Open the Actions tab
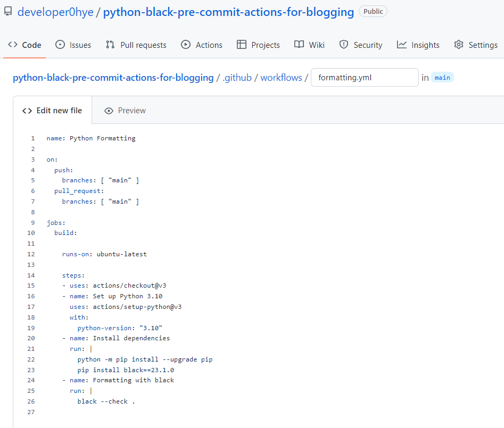The height and width of the screenshot is (428, 504). click(x=202, y=45)
